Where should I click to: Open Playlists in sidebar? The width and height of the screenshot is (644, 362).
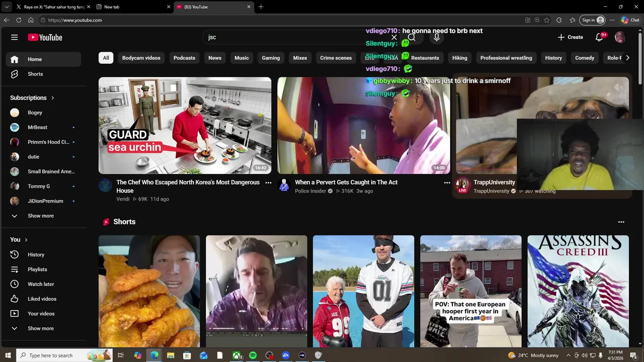point(43,269)
